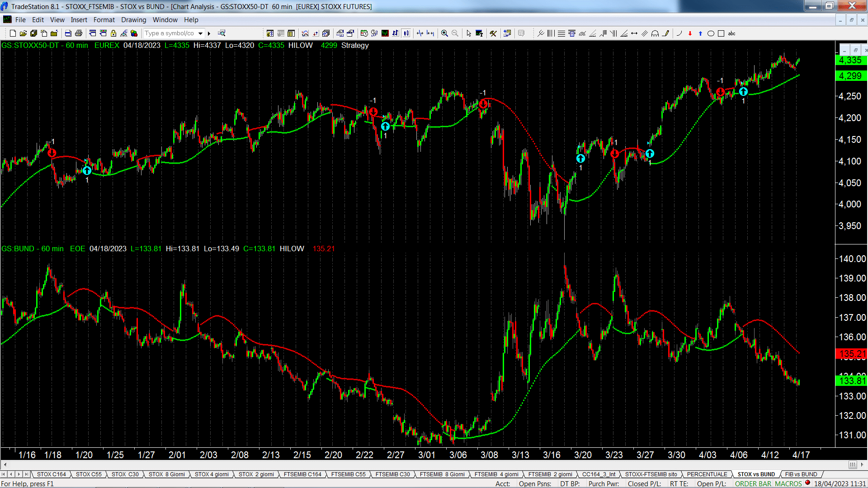Image resolution: width=868 pixels, height=488 pixels.
Task: Open the Format menu
Action: [x=104, y=20]
